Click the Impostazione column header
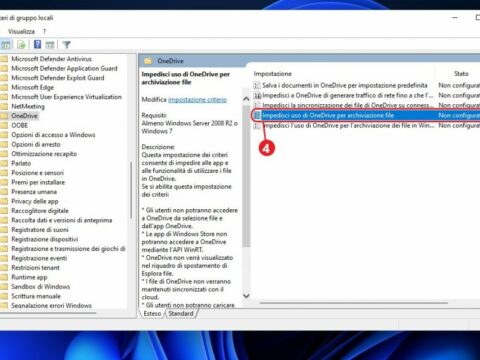 coord(273,74)
